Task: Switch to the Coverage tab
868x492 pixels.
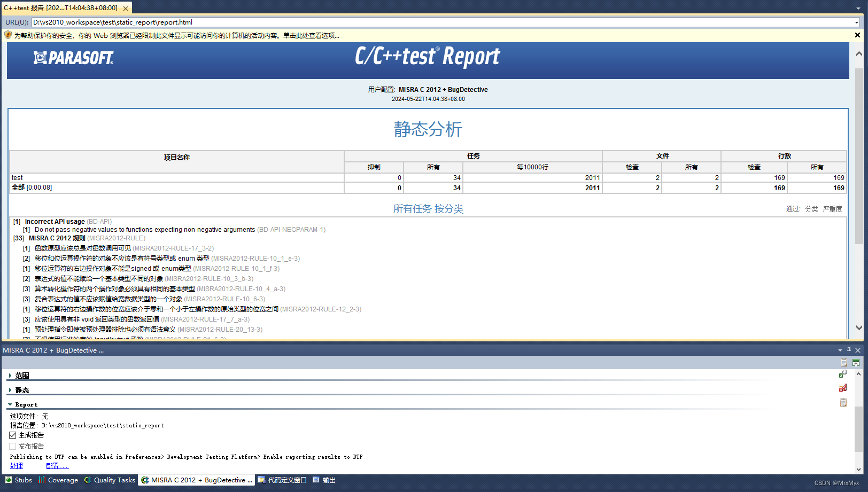Action: [x=58, y=480]
